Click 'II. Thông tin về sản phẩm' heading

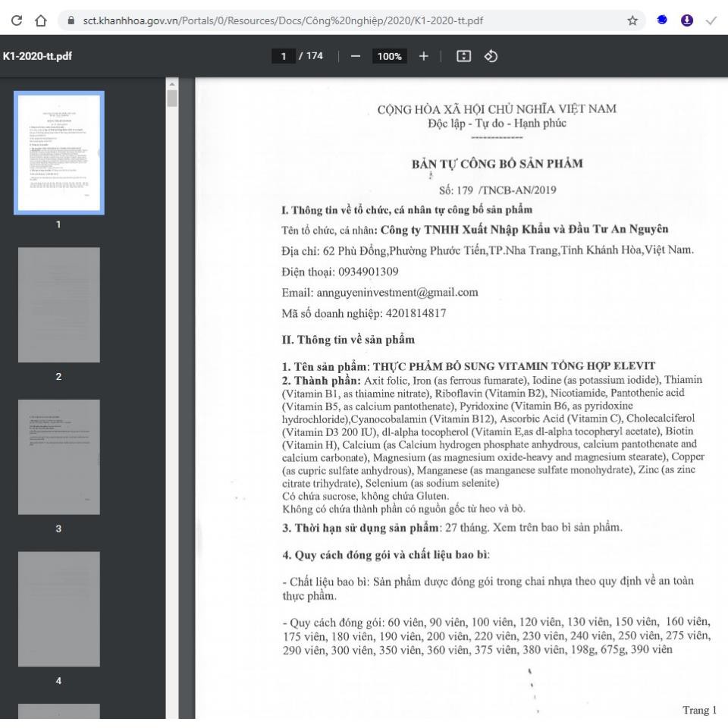(x=348, y=340)
